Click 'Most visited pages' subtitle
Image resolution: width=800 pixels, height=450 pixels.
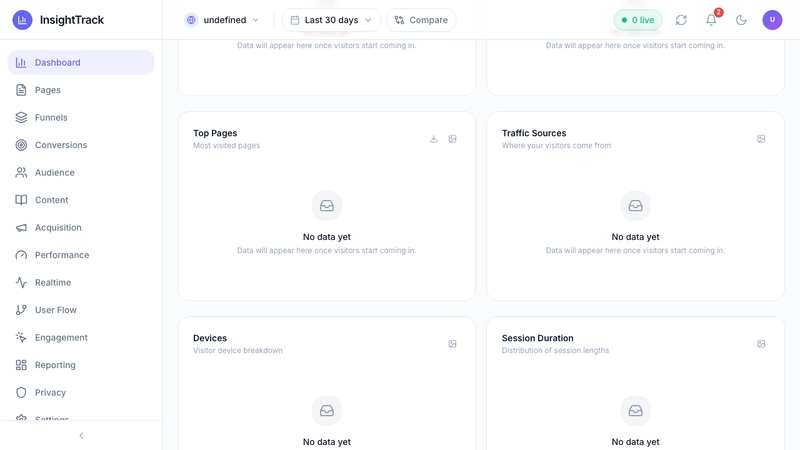pos(227,145)
